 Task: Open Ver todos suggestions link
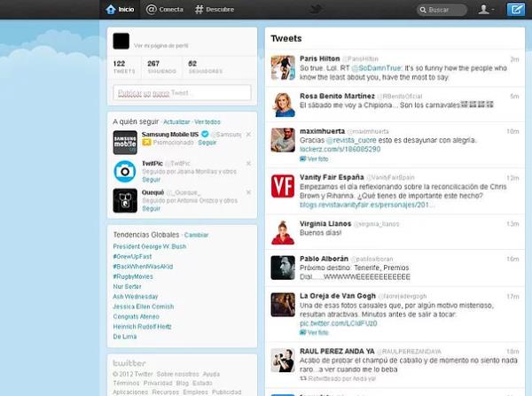(x=207, y=122)
